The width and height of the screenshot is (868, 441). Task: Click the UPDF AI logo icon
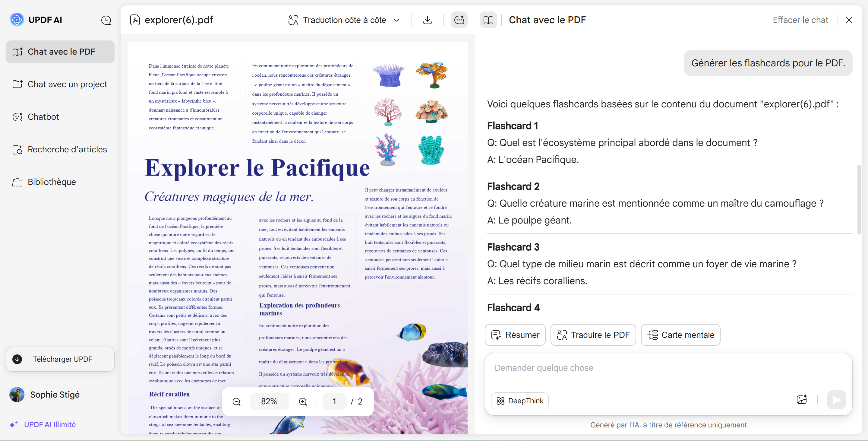pos(17,20)
